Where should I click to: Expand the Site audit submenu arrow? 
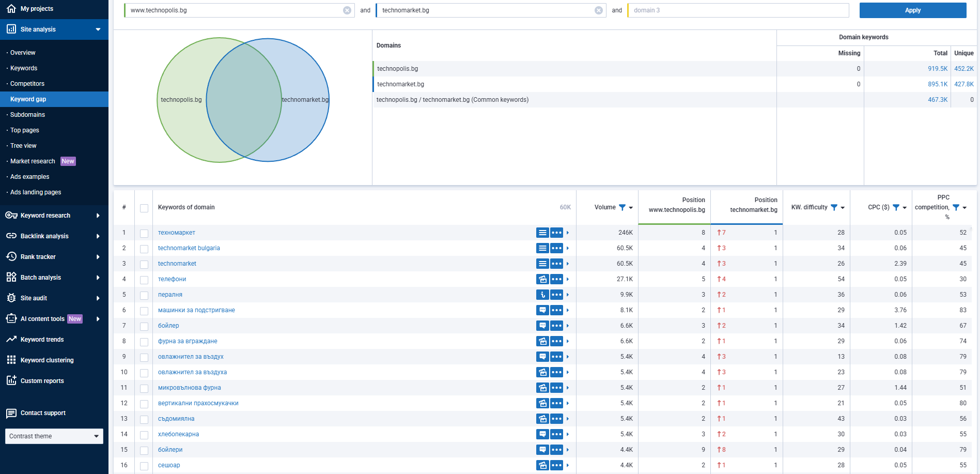click(98, 298)
